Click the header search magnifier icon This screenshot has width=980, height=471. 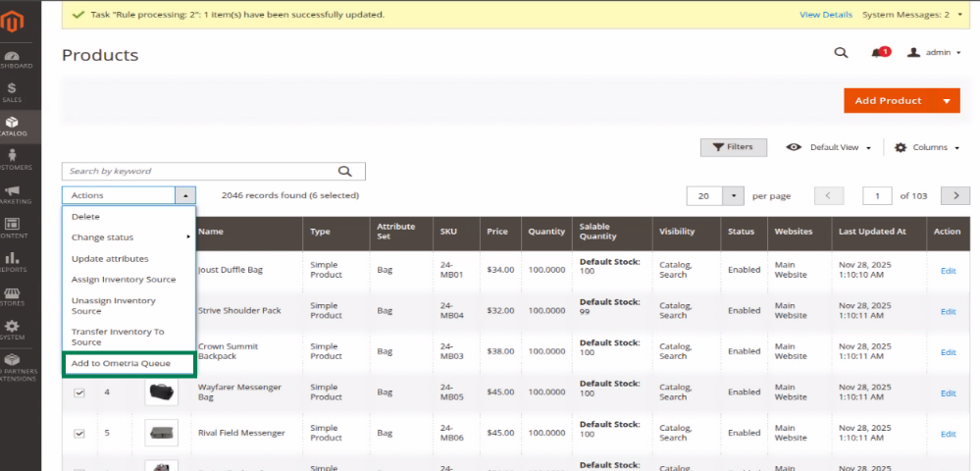(x=842, y=53)
